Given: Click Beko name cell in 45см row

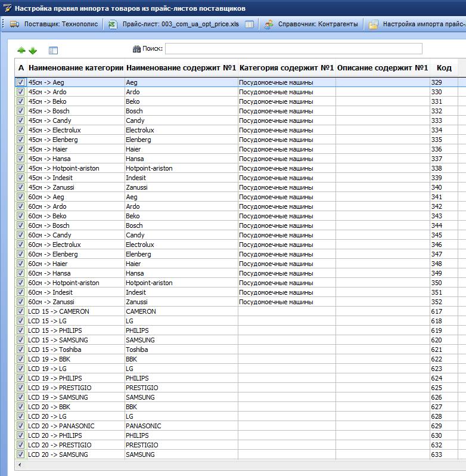Looking at the screenshot, I should point(181,101).
